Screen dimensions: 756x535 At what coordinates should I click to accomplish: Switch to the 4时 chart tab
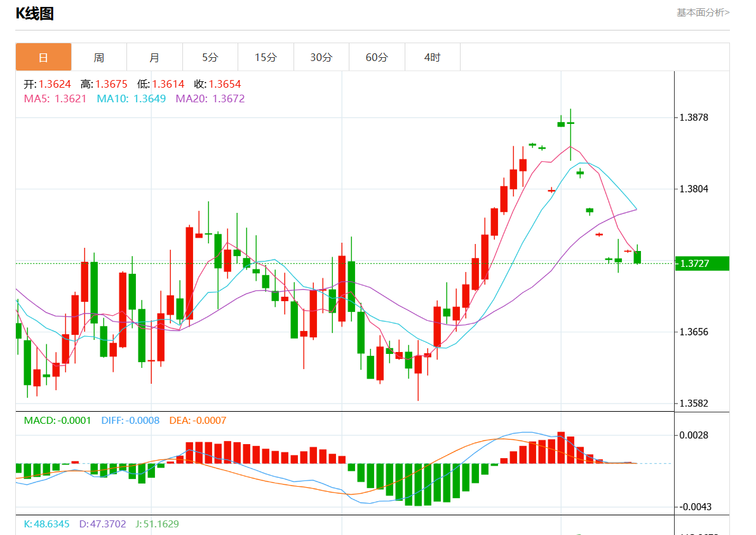(432, 57)
